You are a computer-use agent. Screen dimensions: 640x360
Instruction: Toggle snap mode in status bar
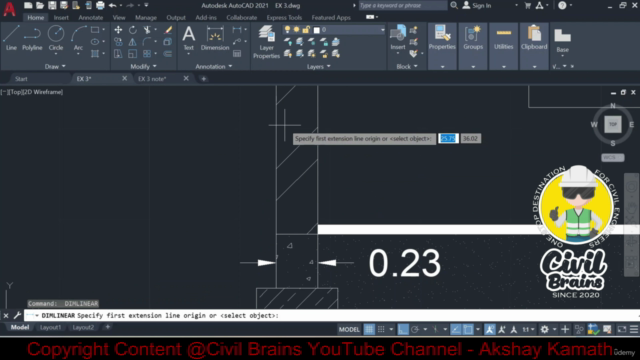381,329
